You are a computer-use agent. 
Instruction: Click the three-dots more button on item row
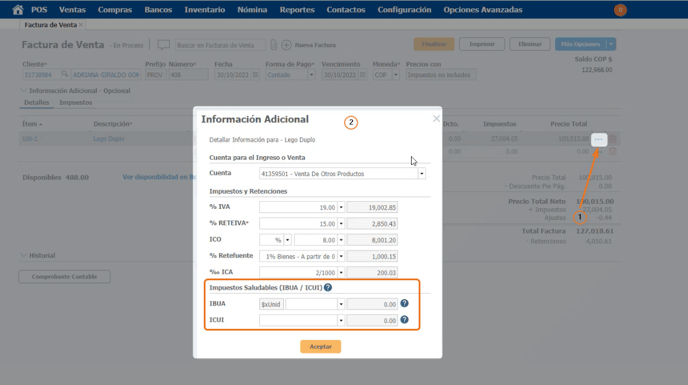pyautogui.click(x=599, y=139)
